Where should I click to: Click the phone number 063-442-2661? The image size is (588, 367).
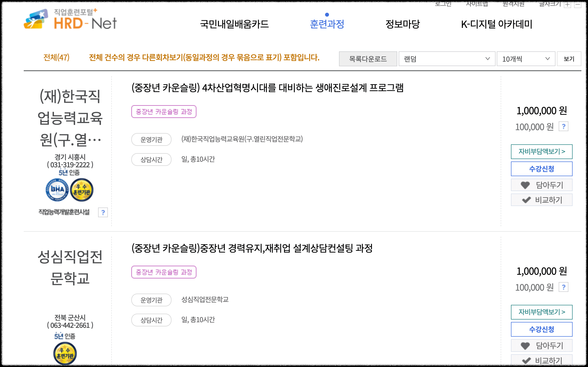pyautogui.click(x=70, y=325)
